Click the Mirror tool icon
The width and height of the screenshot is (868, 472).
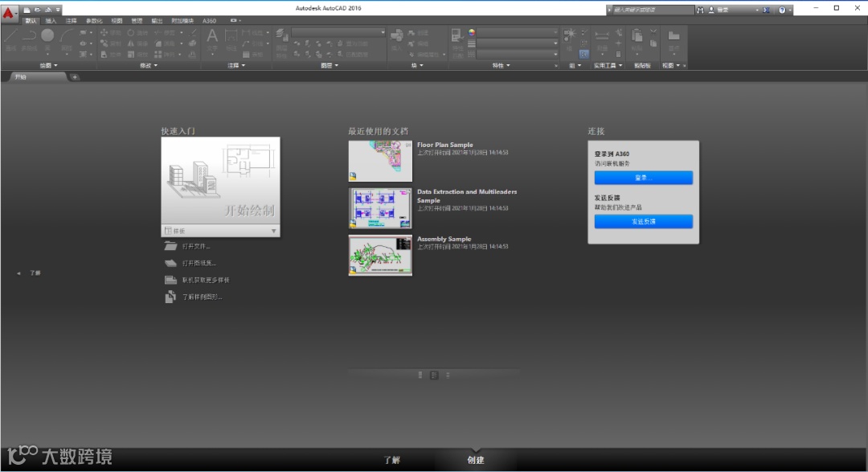click(131, 43)
